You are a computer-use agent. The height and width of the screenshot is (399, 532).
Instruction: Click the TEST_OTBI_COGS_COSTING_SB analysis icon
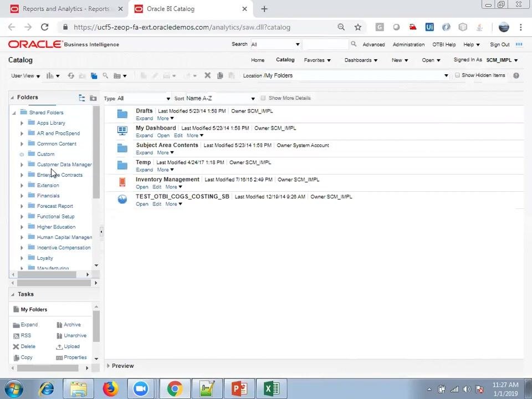[122, 199]
